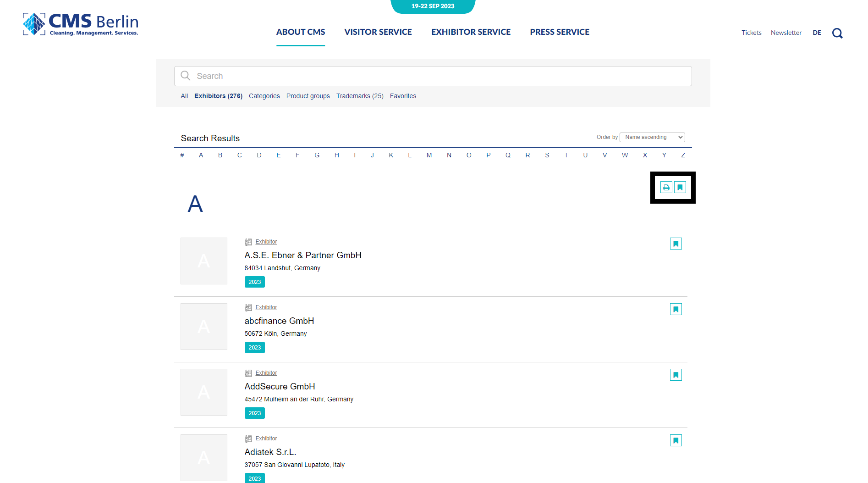
Task: Click Exhibitor label above Adiatek S.r.L.
Action: click(x=266, y=439)
